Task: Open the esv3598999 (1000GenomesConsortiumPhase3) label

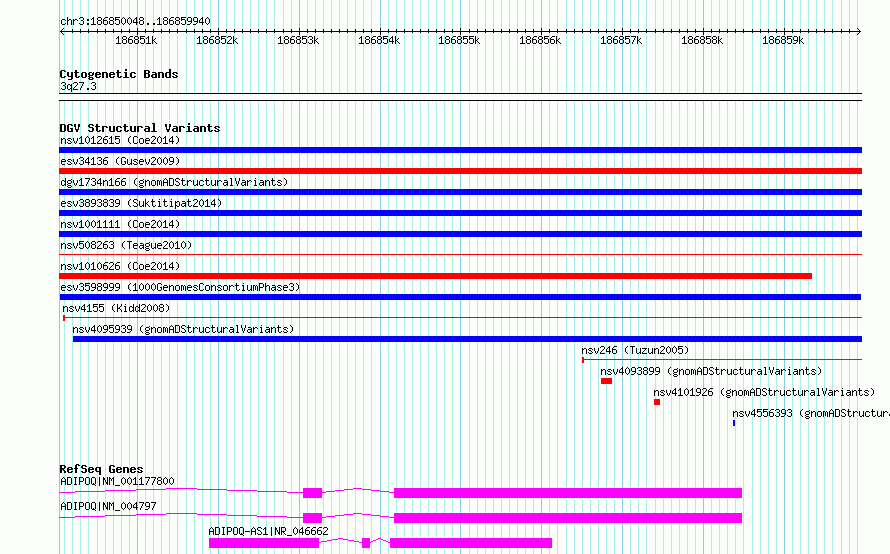Action: pyautogui.click(x=180, y=287)
